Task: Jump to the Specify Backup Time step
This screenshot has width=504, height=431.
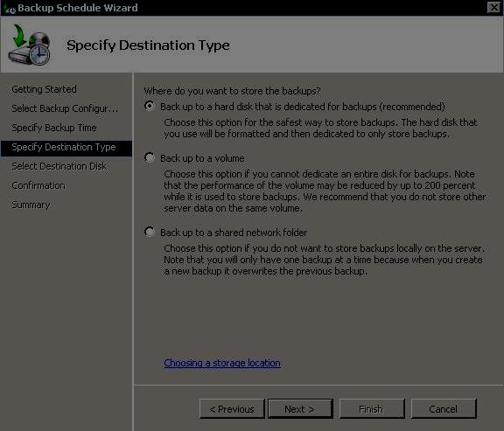Action: coord(54,128)
